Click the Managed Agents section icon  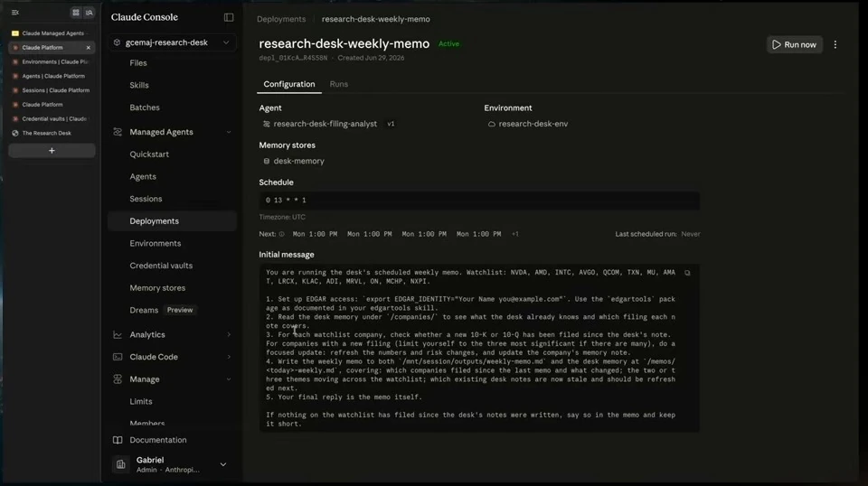(x=118, y=132)
